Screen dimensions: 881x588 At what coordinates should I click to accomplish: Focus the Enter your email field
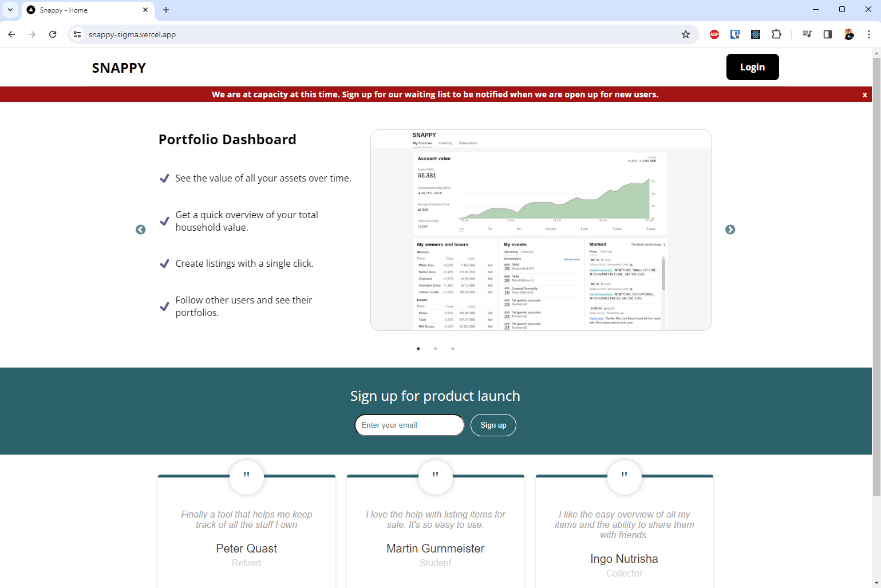click(409, 425)
